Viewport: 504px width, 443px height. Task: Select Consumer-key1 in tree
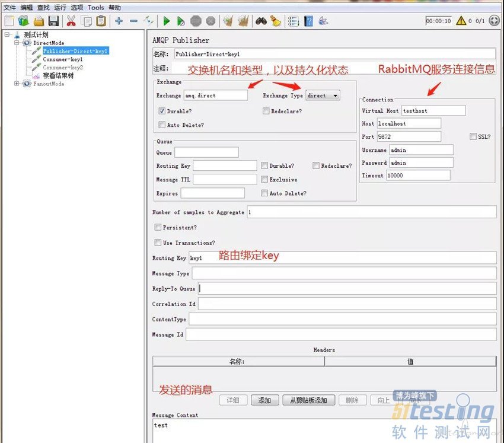pos(63,59)
